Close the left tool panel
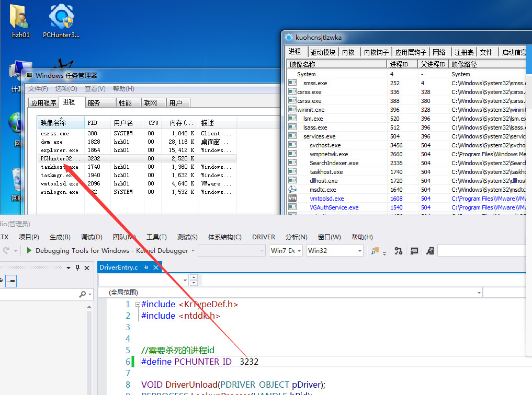 tap(87, 268)
